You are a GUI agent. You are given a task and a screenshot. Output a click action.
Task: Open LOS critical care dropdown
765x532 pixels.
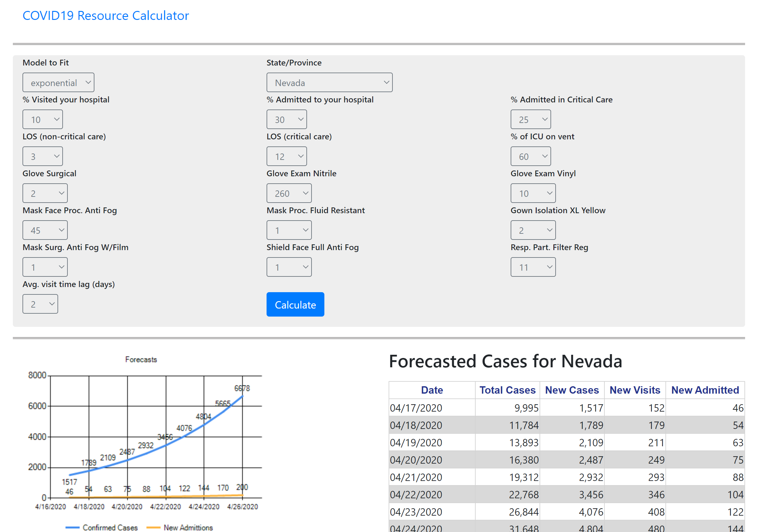286,156
